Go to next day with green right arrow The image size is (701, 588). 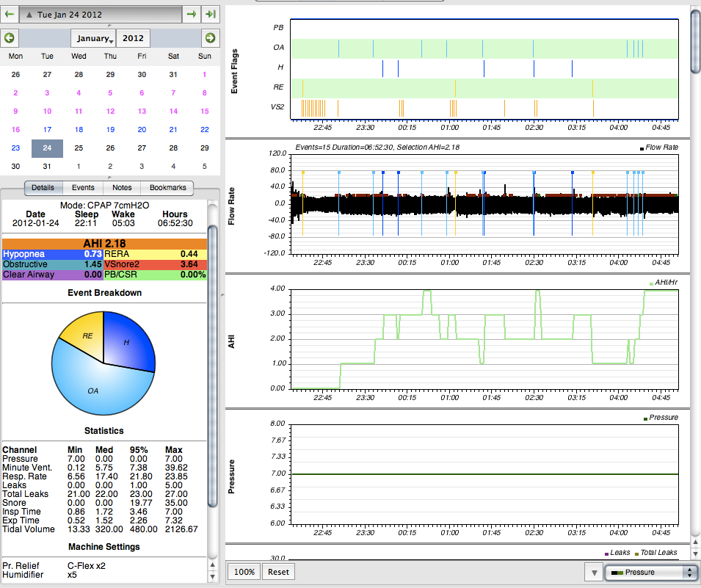tap(192, 14)
